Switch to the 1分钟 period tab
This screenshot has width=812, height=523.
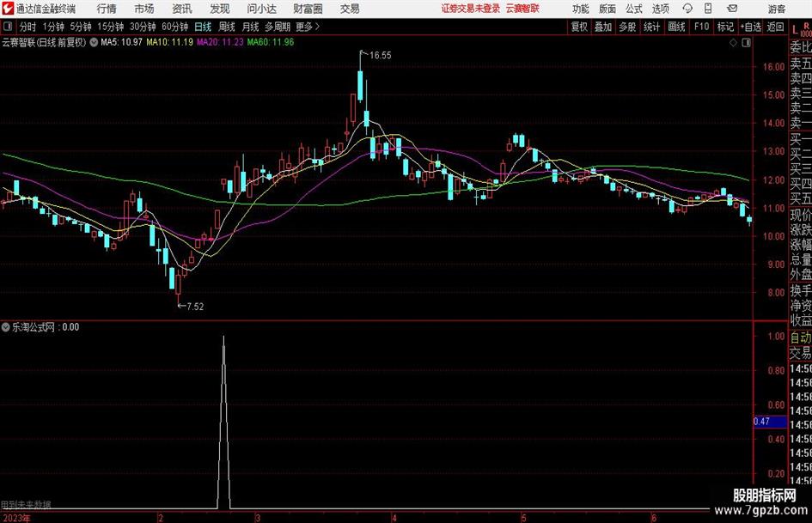pyautogui.click(x=53, y=27)
